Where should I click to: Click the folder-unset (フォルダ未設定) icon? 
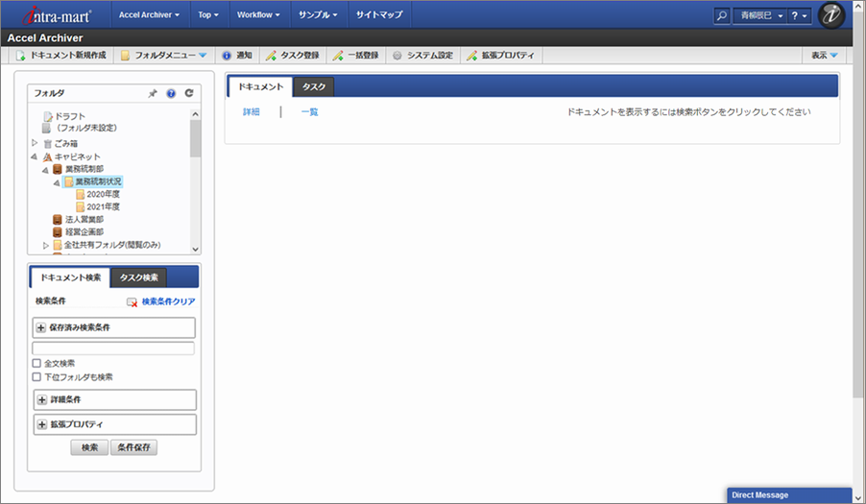[47, 128]
